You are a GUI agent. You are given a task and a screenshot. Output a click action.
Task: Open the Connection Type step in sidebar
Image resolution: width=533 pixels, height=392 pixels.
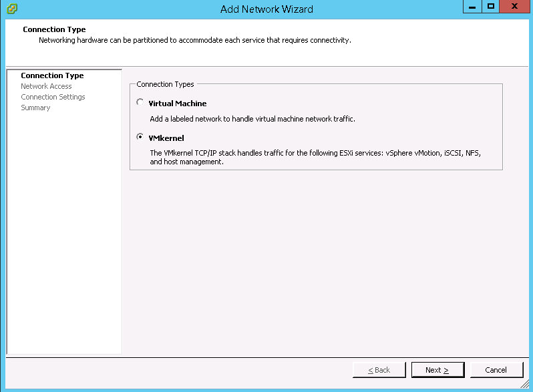tap(52, 75)
